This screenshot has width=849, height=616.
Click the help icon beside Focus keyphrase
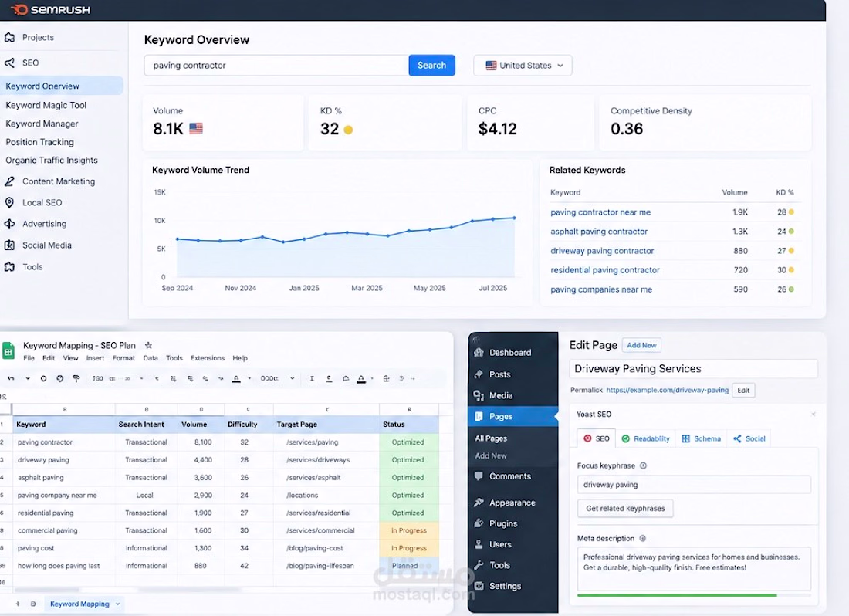[x=643, y=465]
